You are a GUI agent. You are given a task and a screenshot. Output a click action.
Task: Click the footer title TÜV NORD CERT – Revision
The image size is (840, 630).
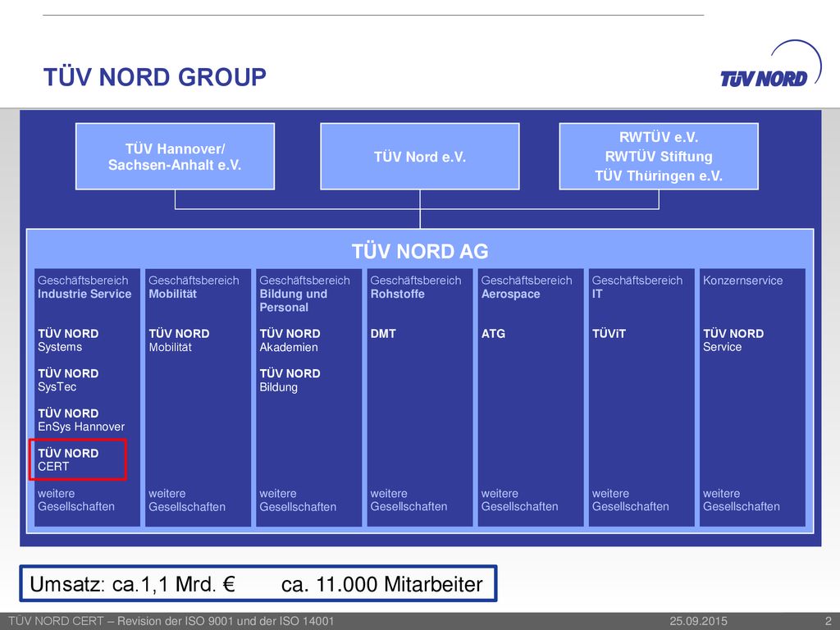(171, 621)
